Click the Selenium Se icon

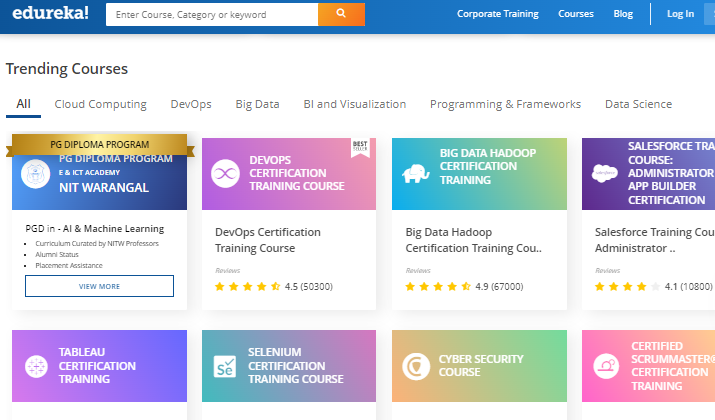225,365
